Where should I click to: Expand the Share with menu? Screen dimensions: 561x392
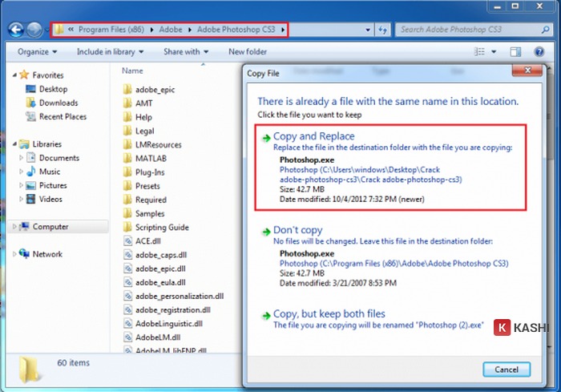tap(184, 52)
